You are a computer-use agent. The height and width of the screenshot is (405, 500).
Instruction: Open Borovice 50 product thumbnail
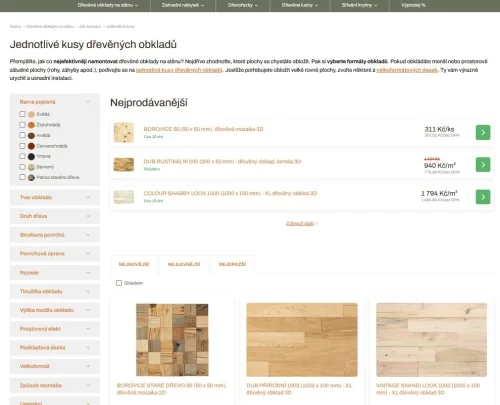tap(124, 132)
